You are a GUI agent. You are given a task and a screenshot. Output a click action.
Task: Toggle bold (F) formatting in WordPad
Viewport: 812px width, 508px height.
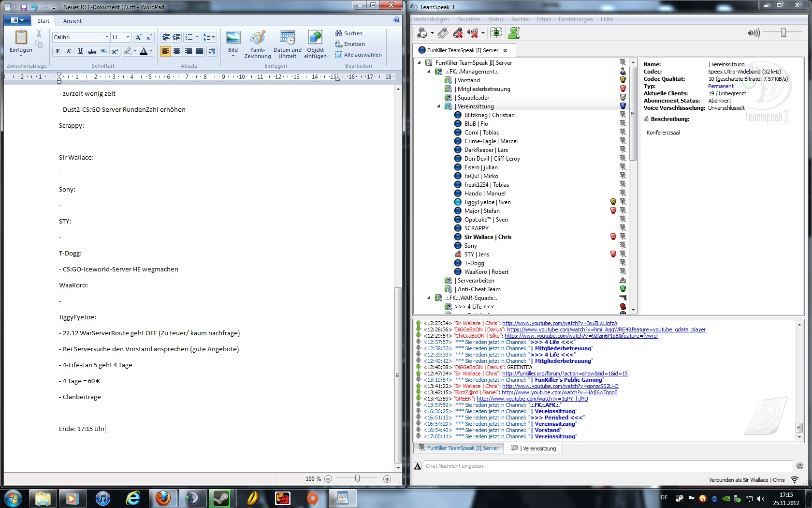pos(58,51)
